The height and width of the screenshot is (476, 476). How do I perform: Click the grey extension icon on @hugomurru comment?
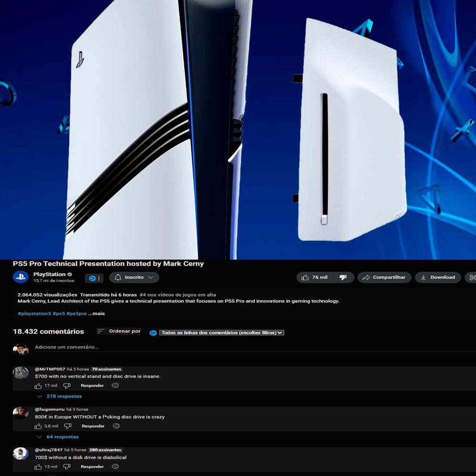click(116, 426)
